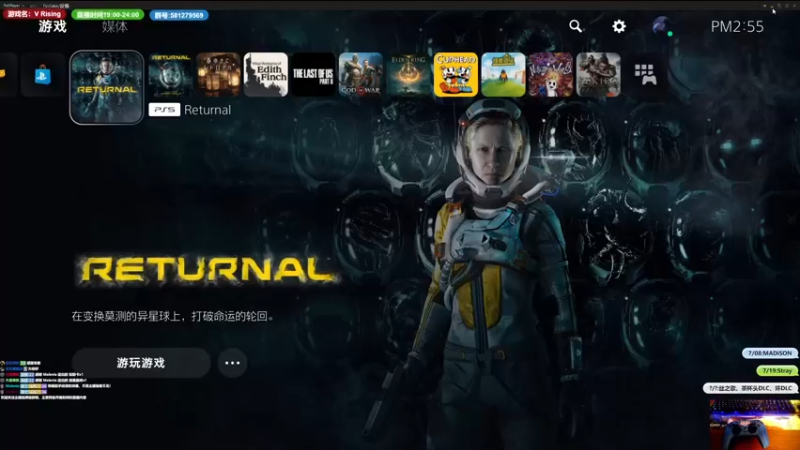Viewport: 800px width, 450px height.
Task: Open the PlayStation Store icon
Action: 42,76
